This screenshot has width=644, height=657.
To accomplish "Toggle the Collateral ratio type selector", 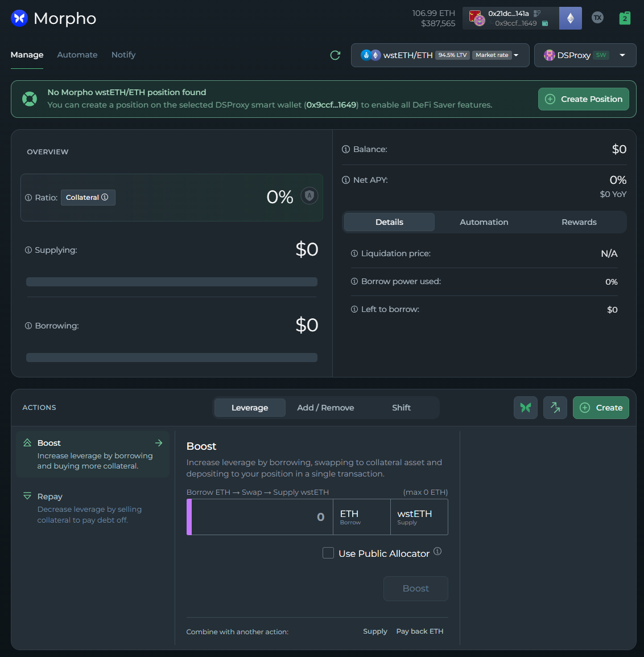I will coord(88,198).
